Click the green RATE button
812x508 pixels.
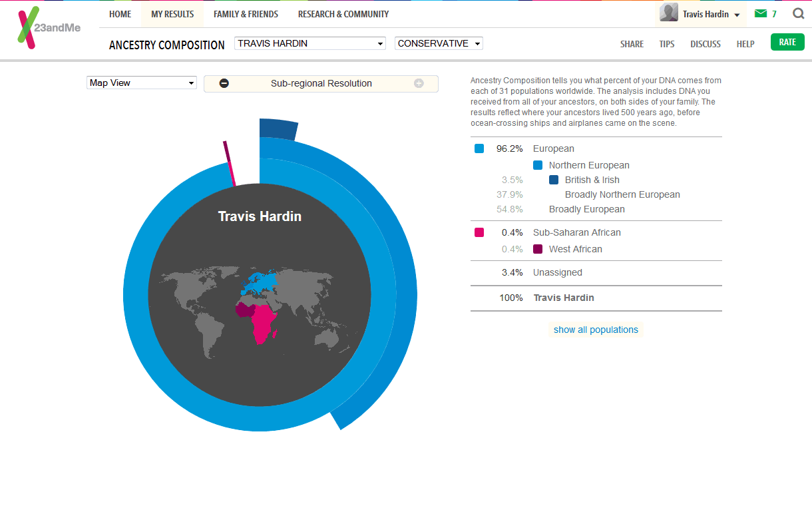[787, 42]
